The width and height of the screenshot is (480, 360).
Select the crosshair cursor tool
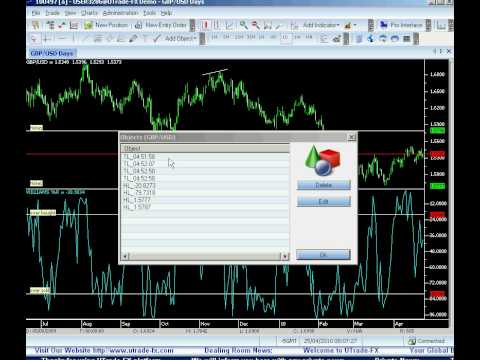(47, 39)
